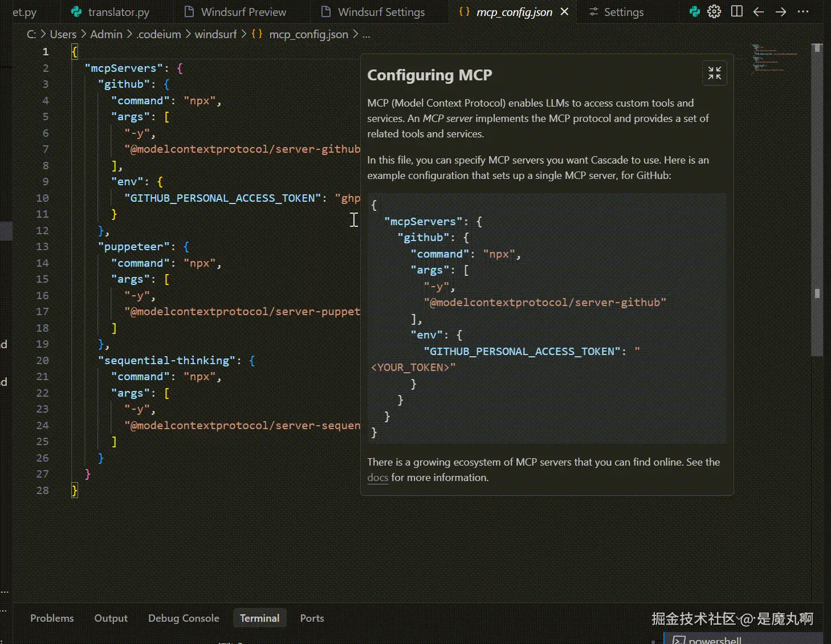The image size is (831, 644).
Task: Click the "env" key on line 9
Action: click(127, 181)
